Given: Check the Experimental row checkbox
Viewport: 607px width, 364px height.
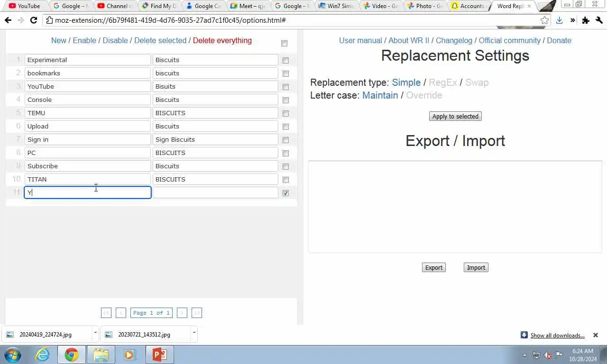Looking at the screenshot, I should click(x=285, y=60).
